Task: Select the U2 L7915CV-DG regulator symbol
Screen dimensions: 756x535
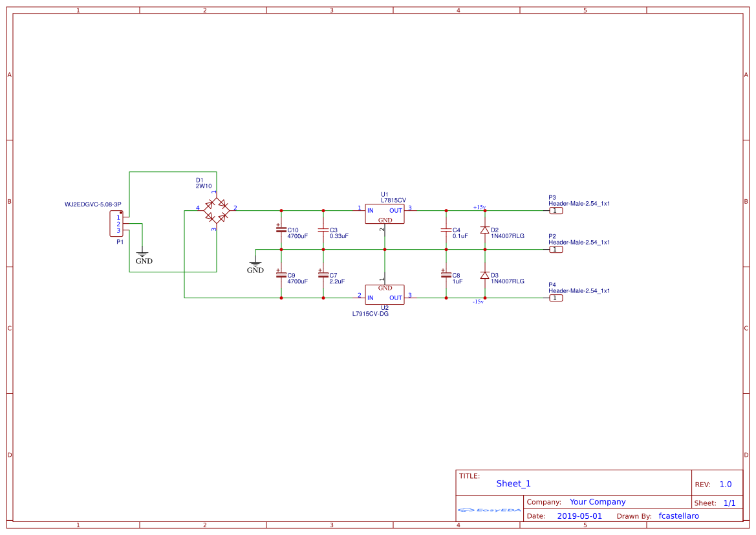Action: click(x=383, y=294)
